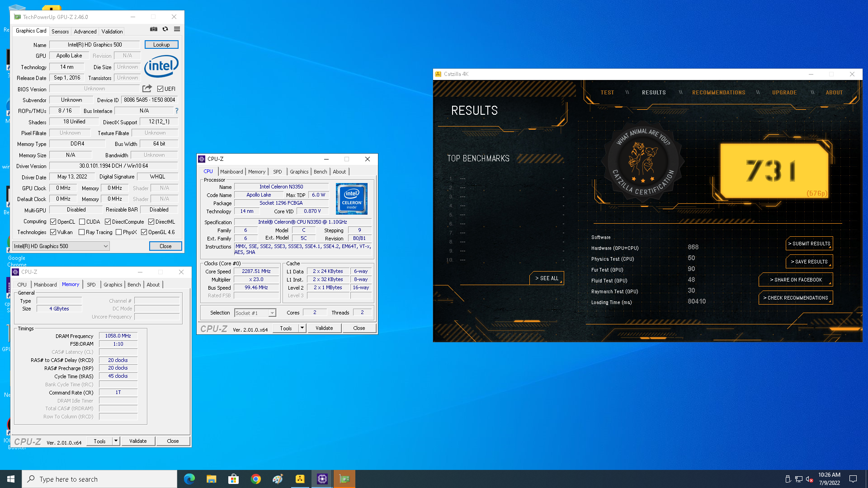Viewport: 868px width, 488px height.
Task: Click the BIOS version share/export icon
Action: coord(147,89)
